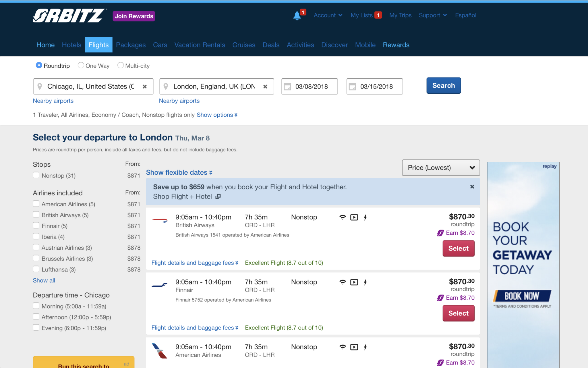Check the British Airways (5) filter
The width and height of the screenshot is (588, 368).
[x=36, y=215]
